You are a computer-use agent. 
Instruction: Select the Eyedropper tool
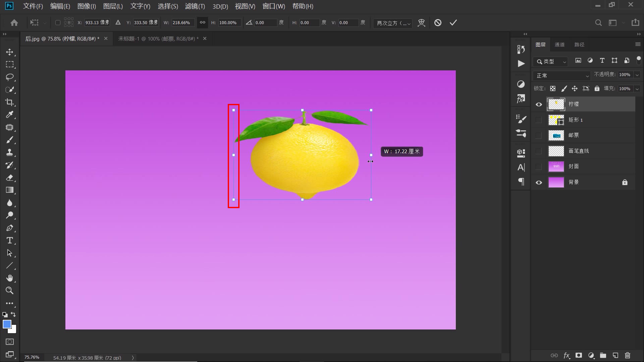pyautogui.click(x=9, y=115)
